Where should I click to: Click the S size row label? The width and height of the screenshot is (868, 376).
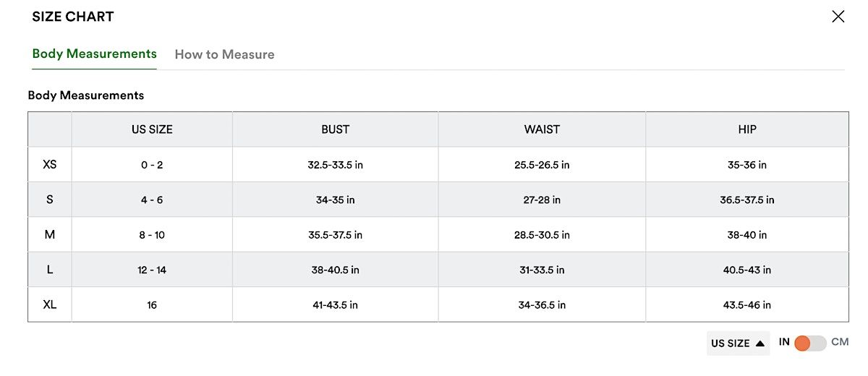click(x=50, y=200)
